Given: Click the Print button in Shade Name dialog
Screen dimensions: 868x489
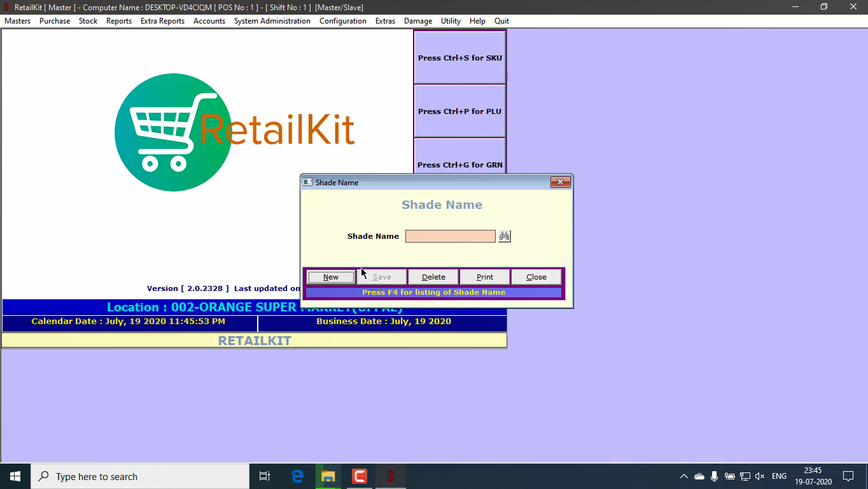Looking at the screenshot, I should 485,277.
